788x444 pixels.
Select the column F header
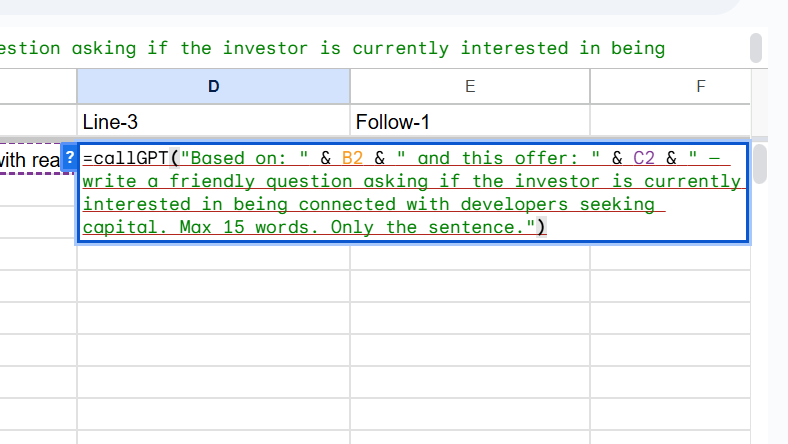tap(700, 87)
